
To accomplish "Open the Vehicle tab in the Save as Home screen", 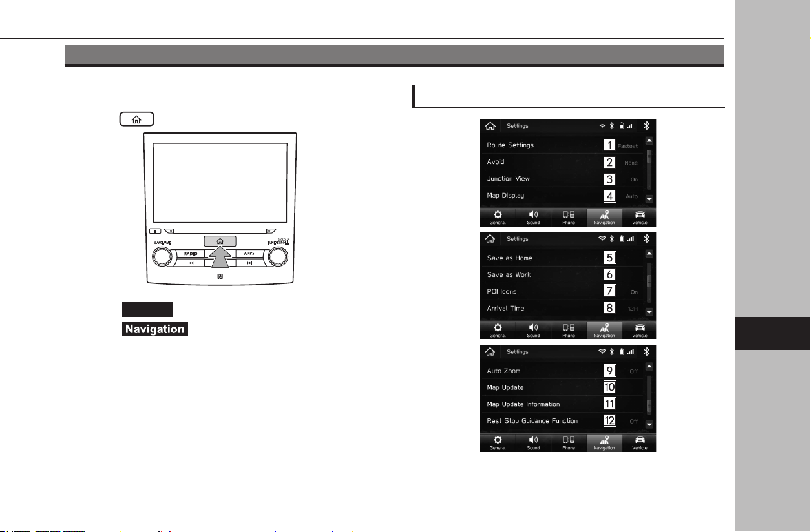I will coord(639,330).
